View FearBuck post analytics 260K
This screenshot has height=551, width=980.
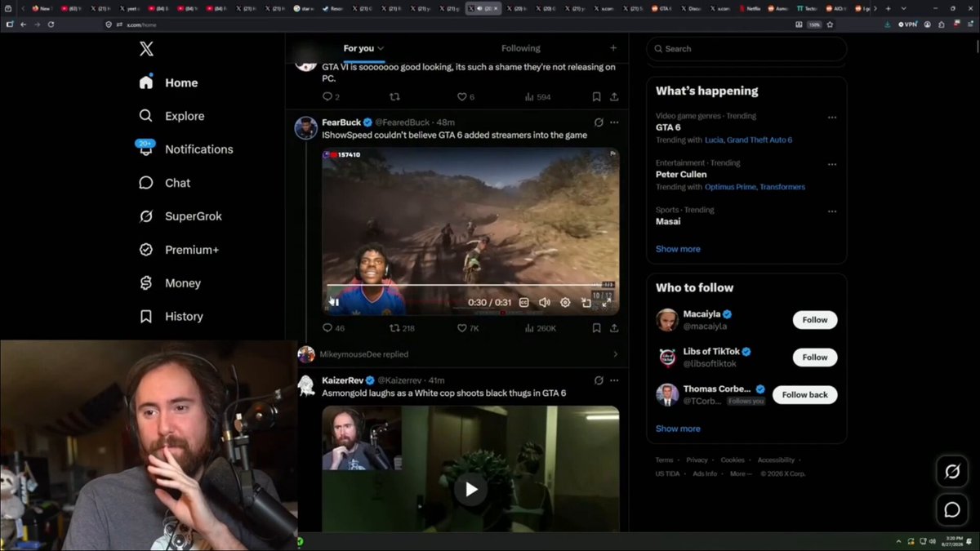tap(540, 328)
